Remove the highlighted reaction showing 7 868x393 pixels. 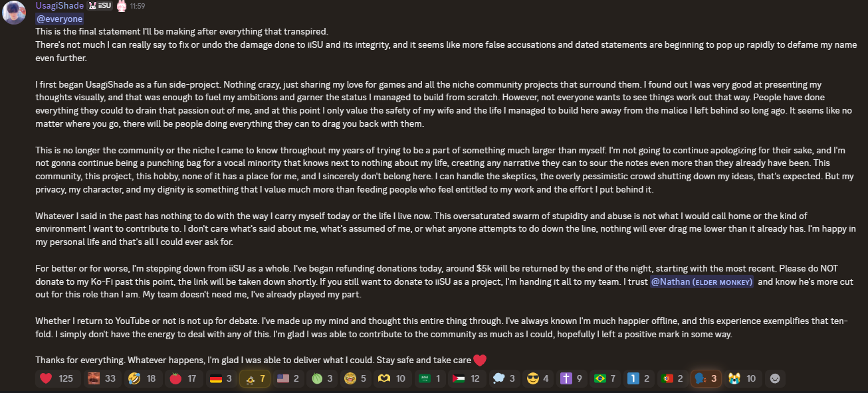(255, 379)
